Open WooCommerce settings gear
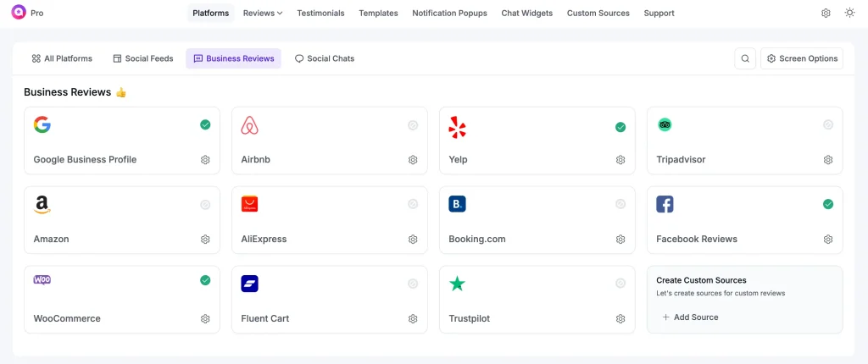The width and height of the screenshot is (868, 364). coord(205,318)
